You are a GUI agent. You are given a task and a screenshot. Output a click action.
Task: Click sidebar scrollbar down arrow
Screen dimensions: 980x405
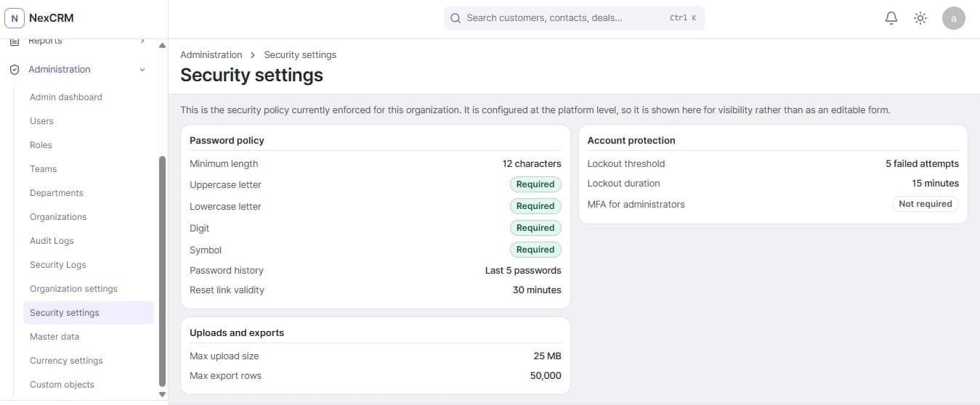[x=162, y=394]
